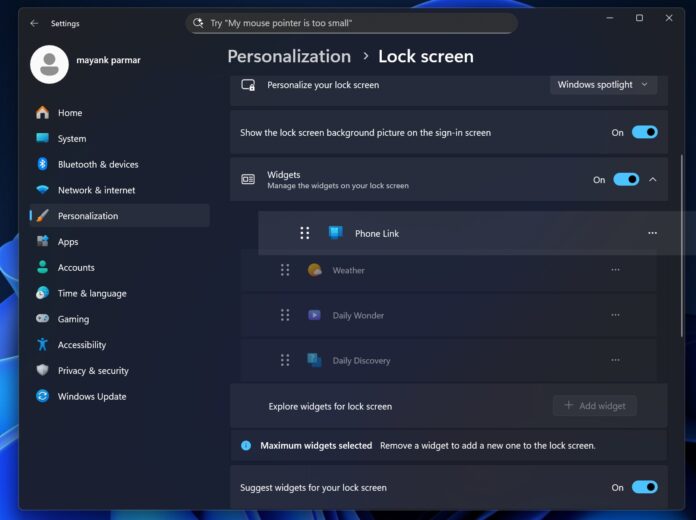Screen dimensions: 696x520
Task: Click the search magnifier icon
Action: point(198,23)
